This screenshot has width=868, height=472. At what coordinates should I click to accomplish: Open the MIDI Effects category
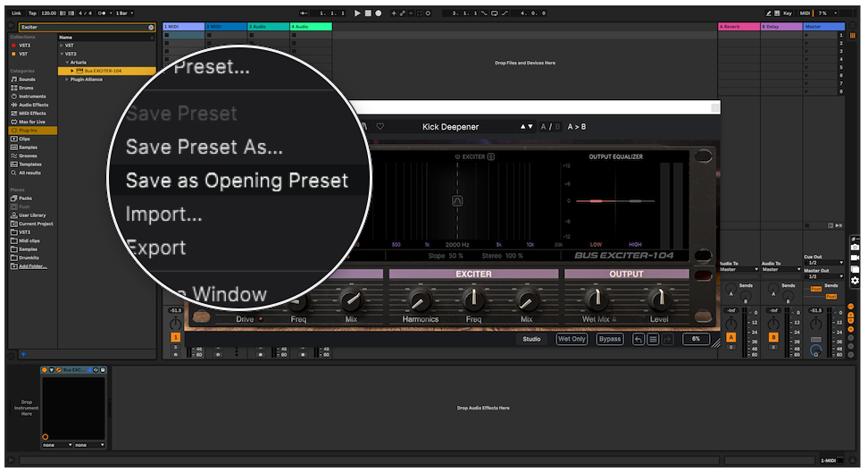[33, 113]
